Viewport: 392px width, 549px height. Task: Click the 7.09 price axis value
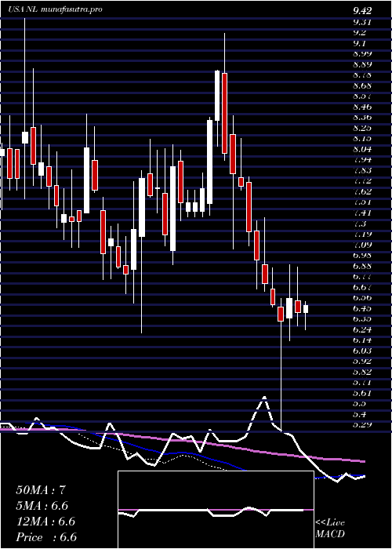362,245
